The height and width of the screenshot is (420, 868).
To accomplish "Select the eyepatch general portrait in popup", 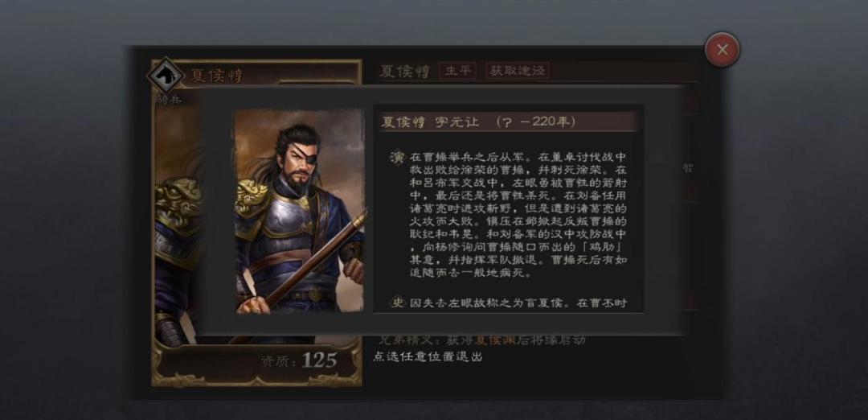I will point(300,211).
